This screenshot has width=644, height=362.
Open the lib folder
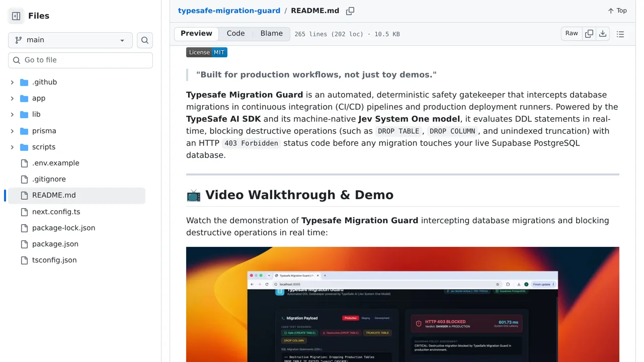pos(36,114)
